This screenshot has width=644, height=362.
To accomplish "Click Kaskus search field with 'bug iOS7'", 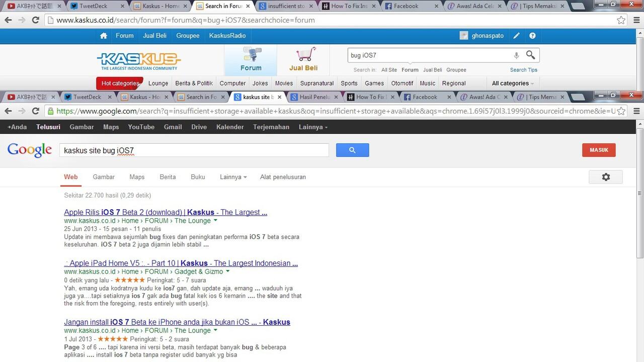I will click(x=429, y=55).
